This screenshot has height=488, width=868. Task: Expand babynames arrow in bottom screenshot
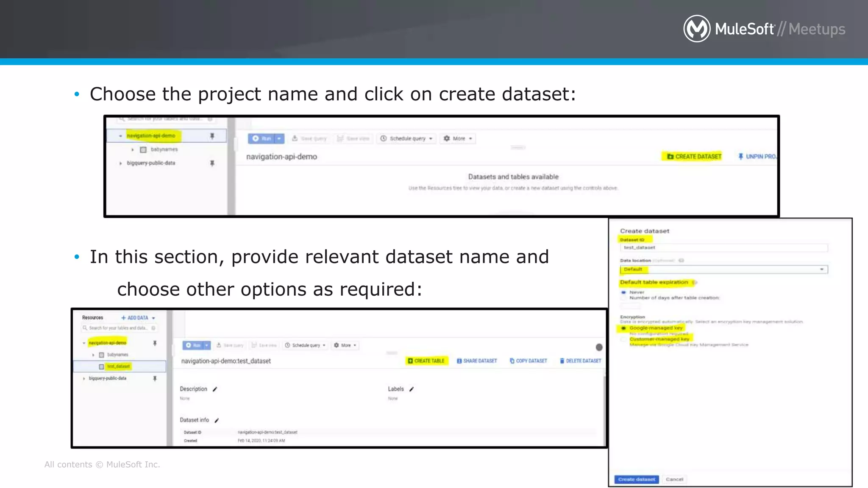(x=93, y=355)
